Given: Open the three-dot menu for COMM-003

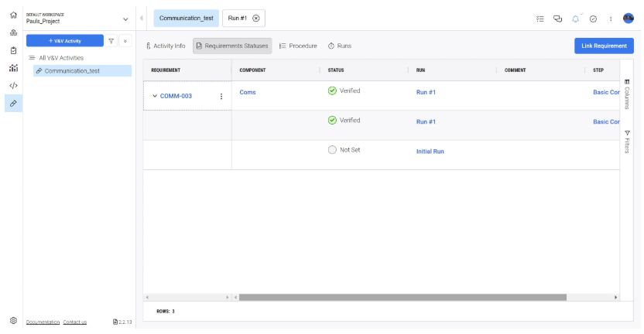Looking at the screenshot, I should pos(221,96).
